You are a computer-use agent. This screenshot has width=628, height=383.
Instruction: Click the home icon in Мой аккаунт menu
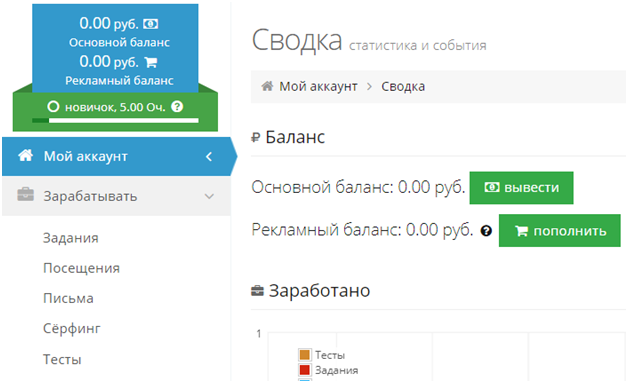point(26,155)
